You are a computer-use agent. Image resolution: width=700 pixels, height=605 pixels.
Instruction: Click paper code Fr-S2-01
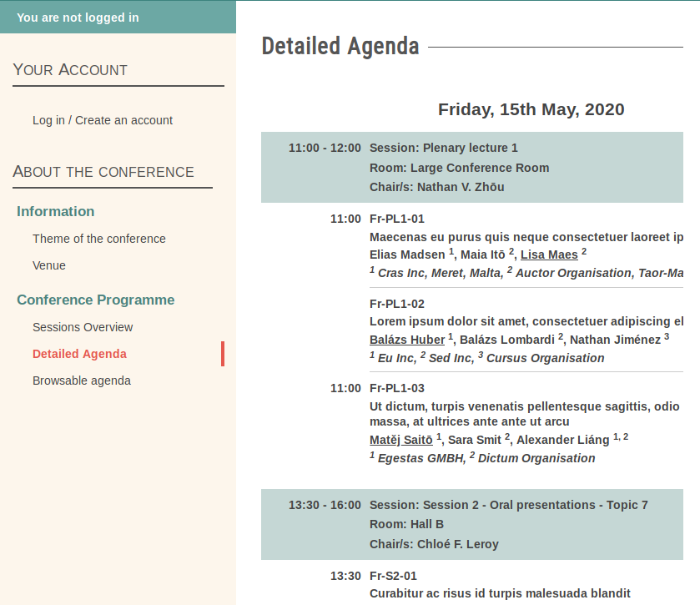click(x=393, y=576)
